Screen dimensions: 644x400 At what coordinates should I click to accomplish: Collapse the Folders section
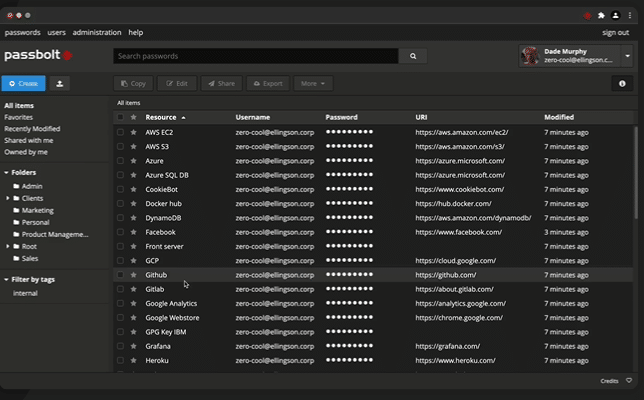click(x=6, y=173)
